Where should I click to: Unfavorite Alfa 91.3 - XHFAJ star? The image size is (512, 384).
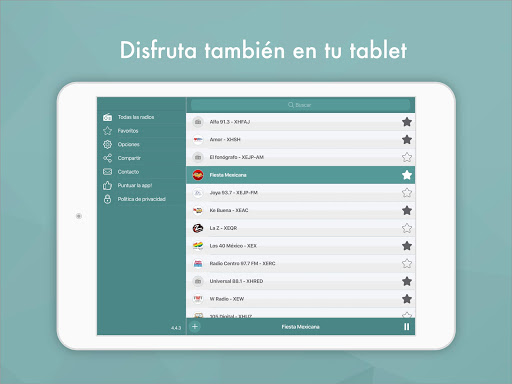point(407,122)
